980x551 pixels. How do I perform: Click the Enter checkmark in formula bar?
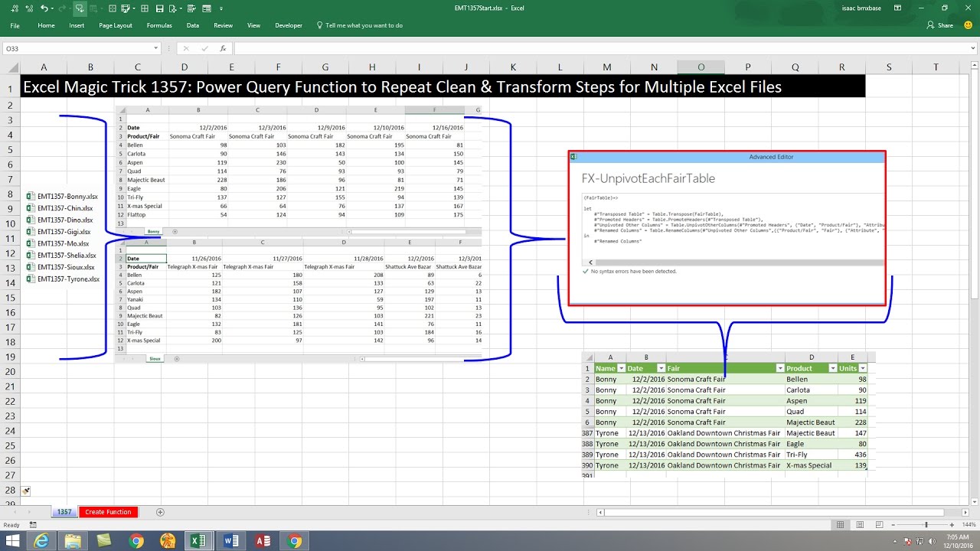point(204,48)
